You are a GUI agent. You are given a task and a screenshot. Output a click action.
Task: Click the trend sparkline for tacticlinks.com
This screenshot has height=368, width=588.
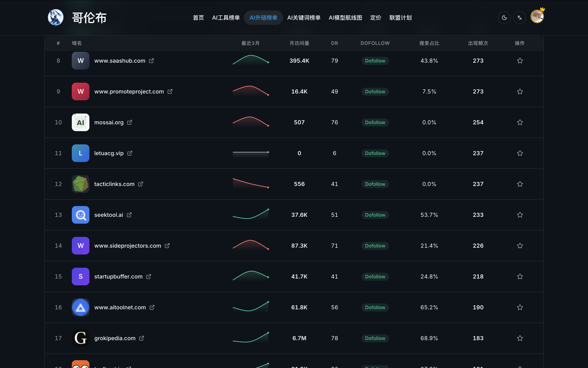pos(251,184)
